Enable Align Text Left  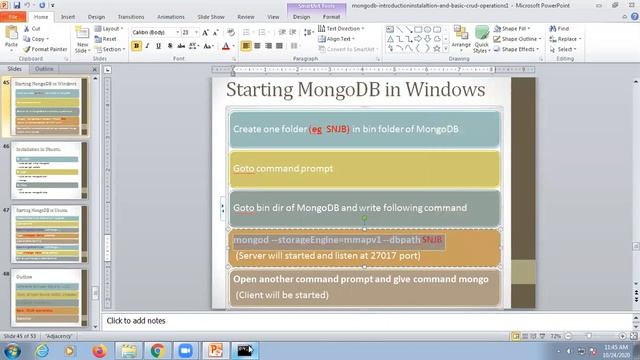[x=246, y=46]
